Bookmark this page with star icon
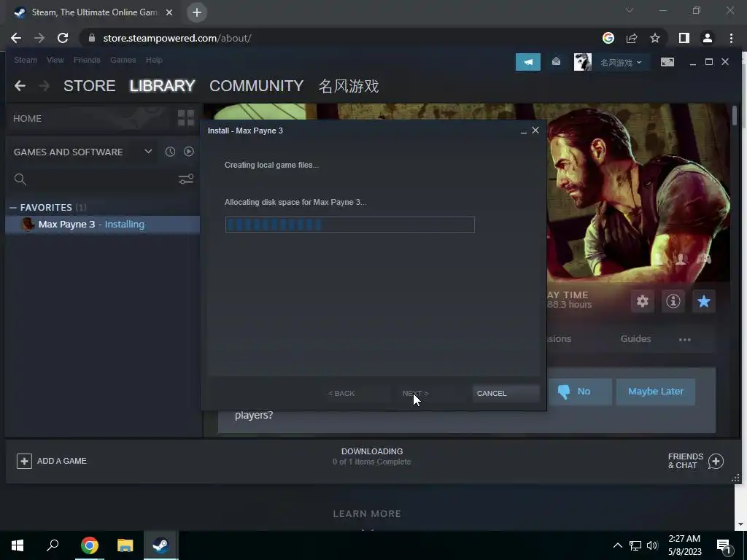Viewport: 747px width, 560px height. tap(655, 38)
